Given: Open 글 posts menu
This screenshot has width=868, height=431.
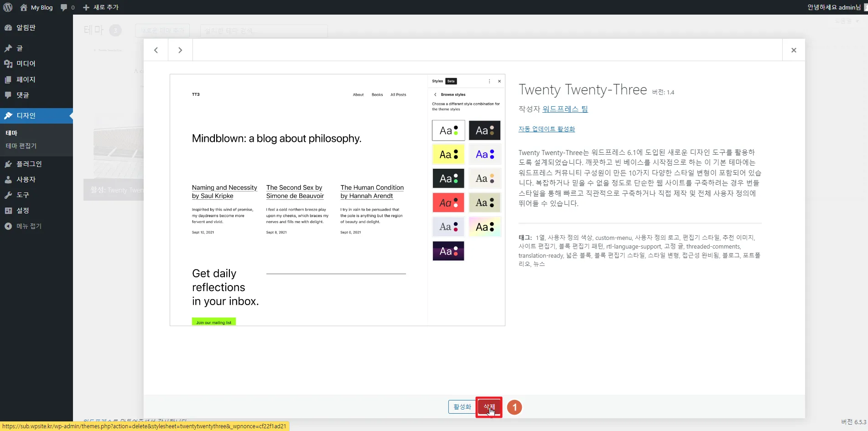Looking at the screenshot, I should coord(36,48).
